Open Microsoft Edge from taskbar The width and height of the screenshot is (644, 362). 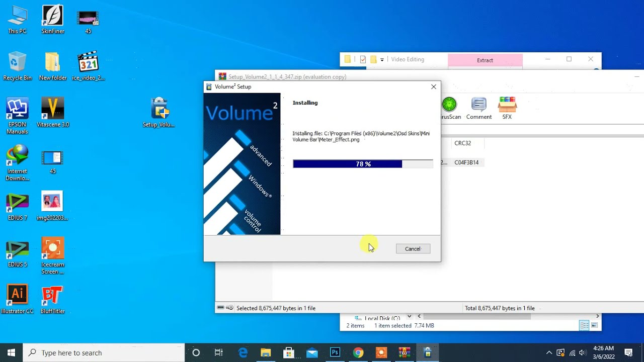[x=243, y=352]
